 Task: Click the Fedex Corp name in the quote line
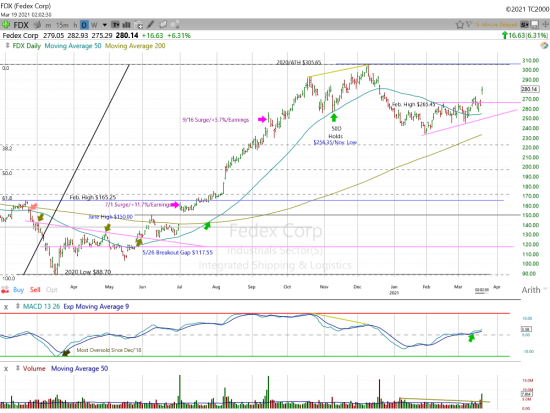pos(20,35)
